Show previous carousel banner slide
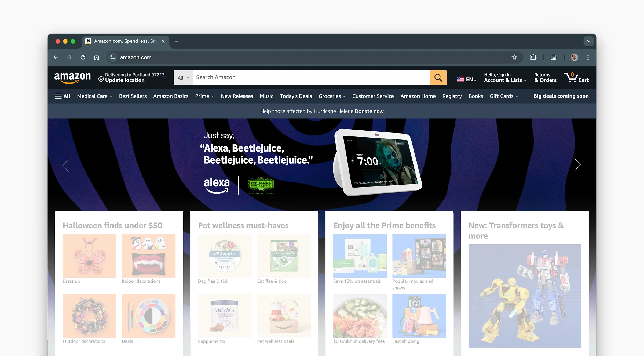The width and height of the screenshot is (644, 356). [x=66, y=165]
